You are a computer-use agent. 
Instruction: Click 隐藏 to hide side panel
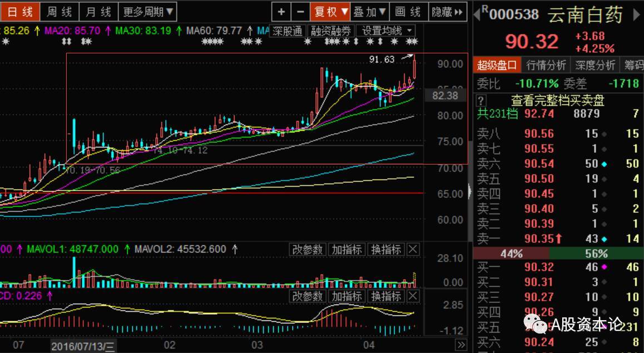[x=447, y=12]
